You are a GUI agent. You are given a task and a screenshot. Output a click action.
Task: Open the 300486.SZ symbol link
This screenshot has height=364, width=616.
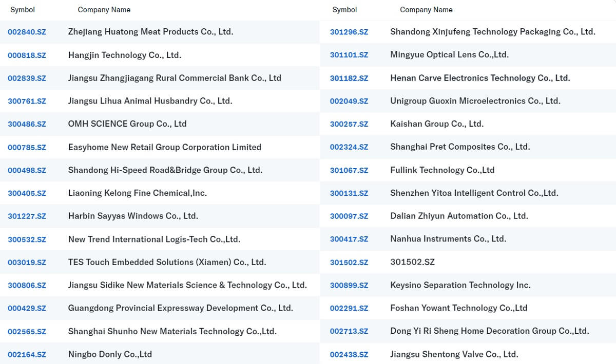click(x=27, y=124)
